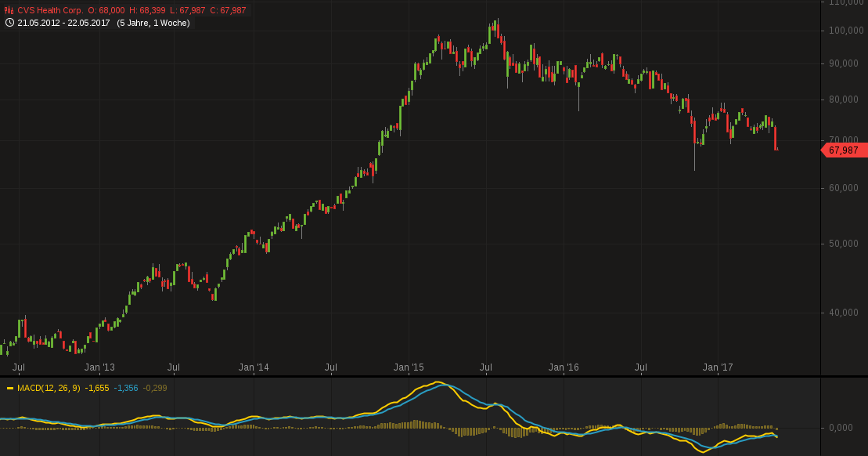Click the candlestick chart type icon
Viewport: 868px width, 456px height.
point(9,10)
